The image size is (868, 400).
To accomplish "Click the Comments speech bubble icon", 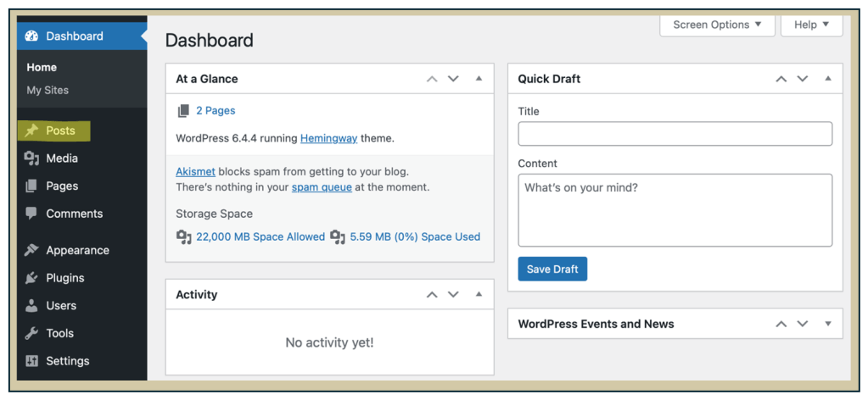I will point(31,214).
